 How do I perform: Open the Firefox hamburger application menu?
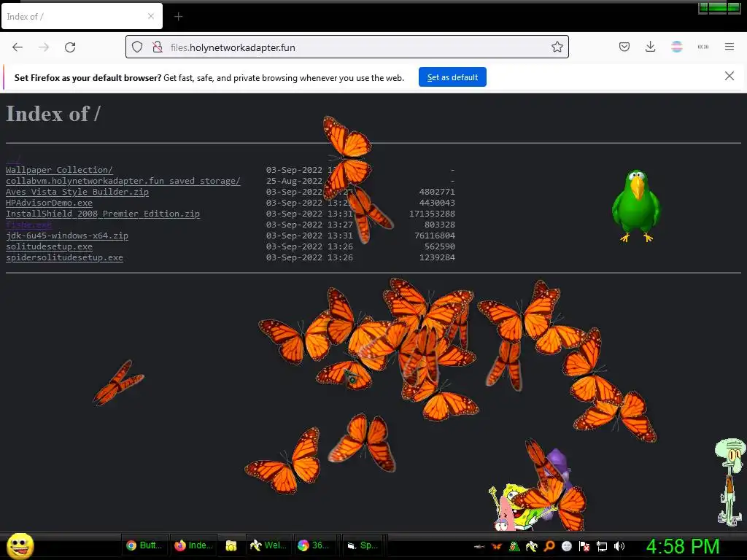729,47
